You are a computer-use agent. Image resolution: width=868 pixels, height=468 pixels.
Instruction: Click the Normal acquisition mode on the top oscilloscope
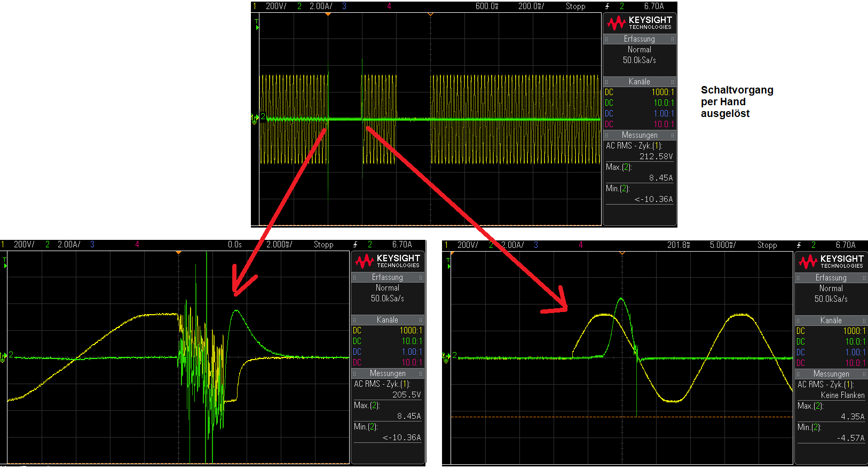640,50
